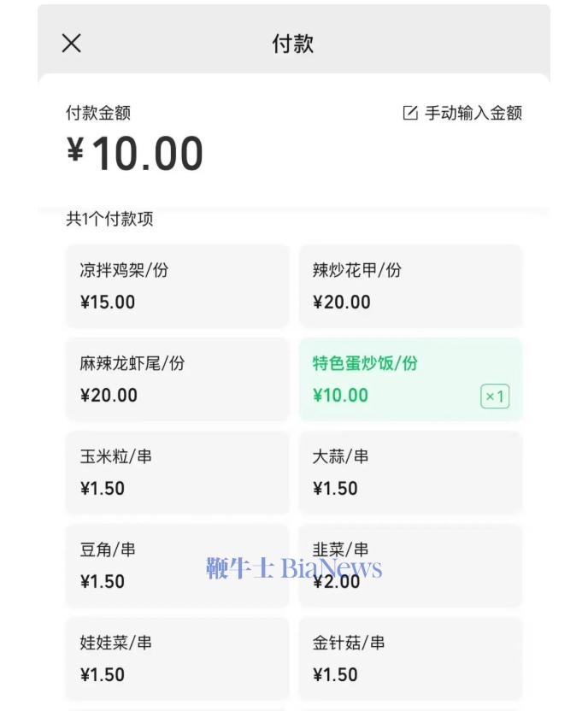
Task: Select the 辣炒花甲/份 item card
Action: click(x=410, y=285)
